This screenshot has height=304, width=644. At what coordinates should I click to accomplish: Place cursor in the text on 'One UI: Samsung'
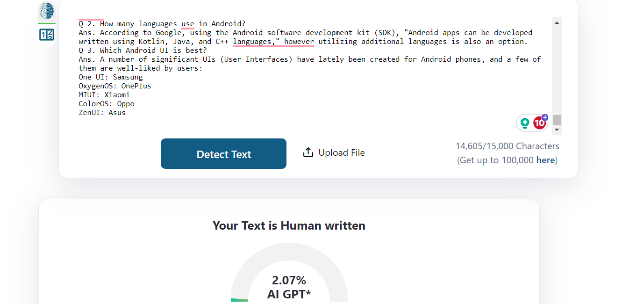click(111, 77)
